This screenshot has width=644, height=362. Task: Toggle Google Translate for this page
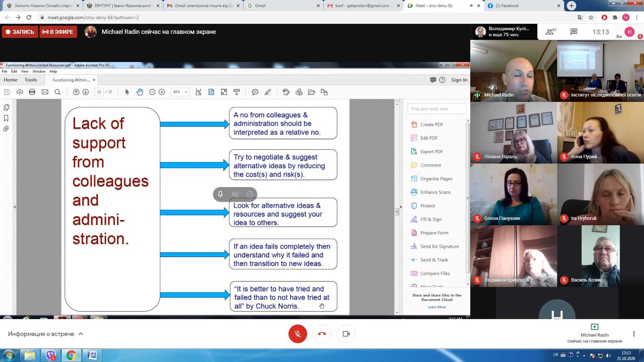coord(580,17)
